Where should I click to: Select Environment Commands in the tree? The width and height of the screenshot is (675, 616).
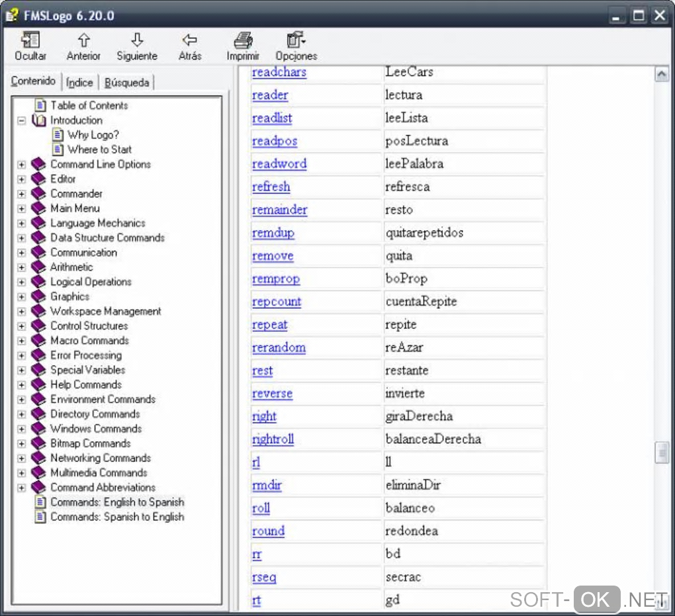click(103, 400)
